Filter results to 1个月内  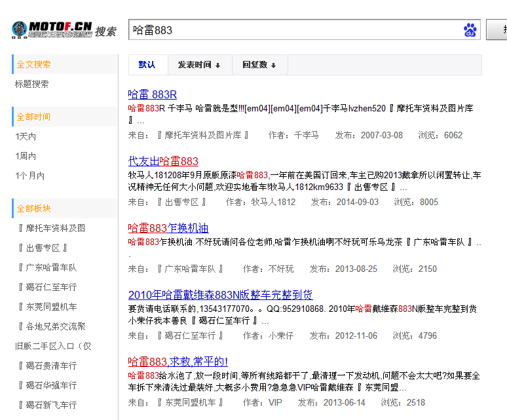click(x=29, y=176)
